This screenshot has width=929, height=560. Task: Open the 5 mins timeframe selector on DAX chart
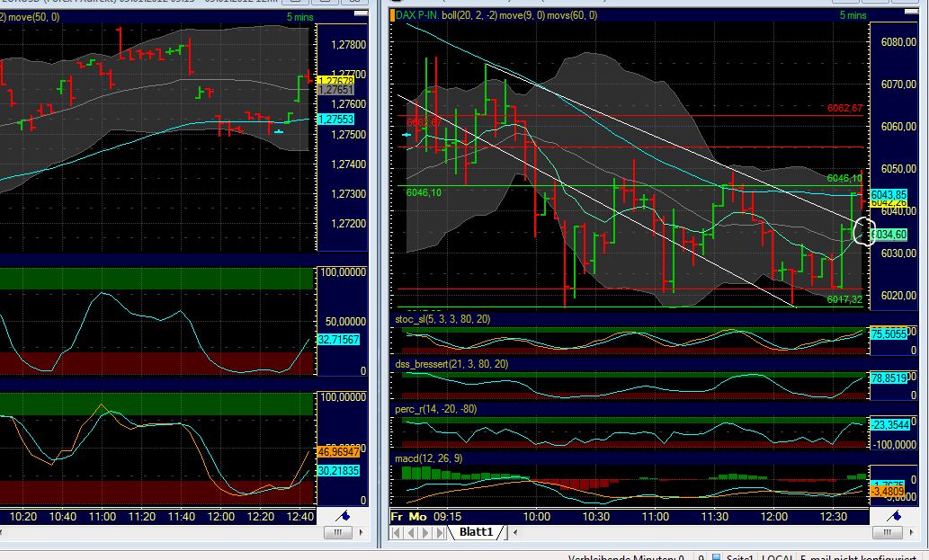coord(853,15)
